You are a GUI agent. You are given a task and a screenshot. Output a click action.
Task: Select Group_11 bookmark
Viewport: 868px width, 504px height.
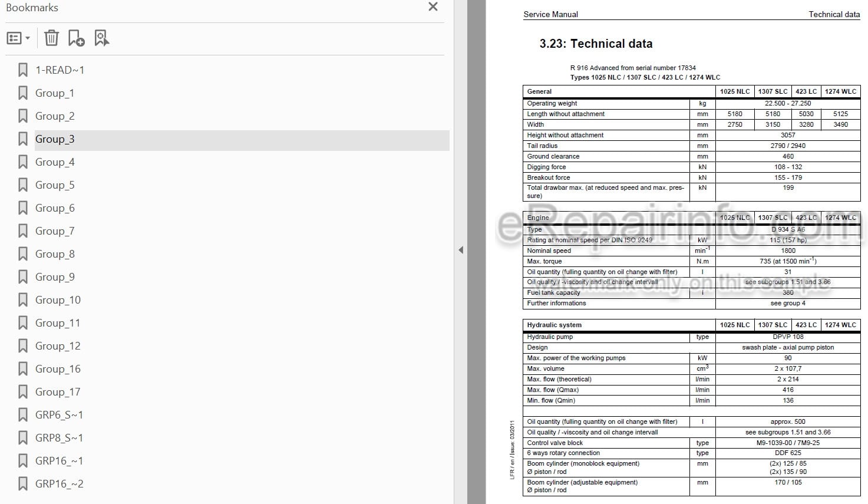pos(58,323)
